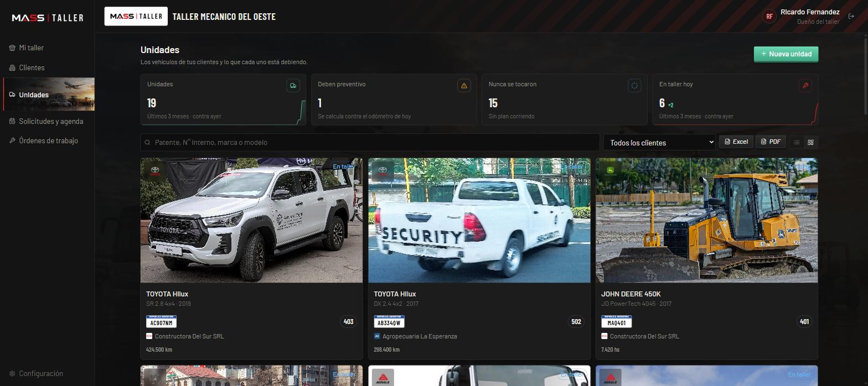Focus the patente search field
This screenshot has width=868, height=386.
click(x=370, y=142)
